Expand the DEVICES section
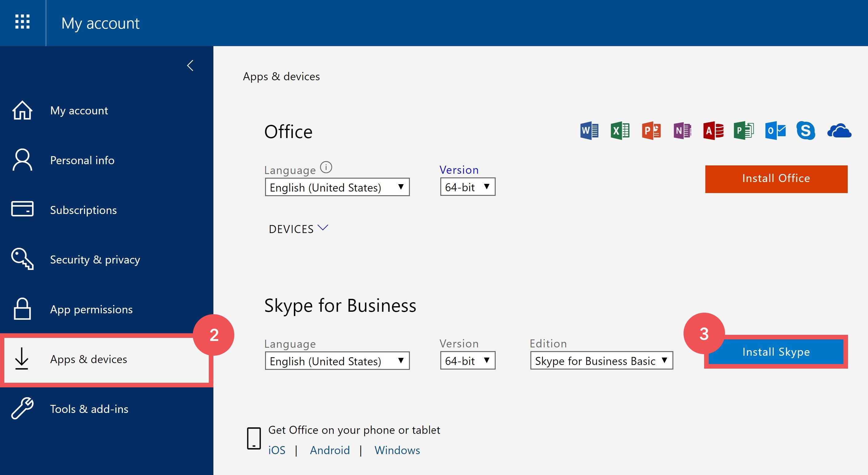Screen dimensions: 868x475 tap(298, 229)
